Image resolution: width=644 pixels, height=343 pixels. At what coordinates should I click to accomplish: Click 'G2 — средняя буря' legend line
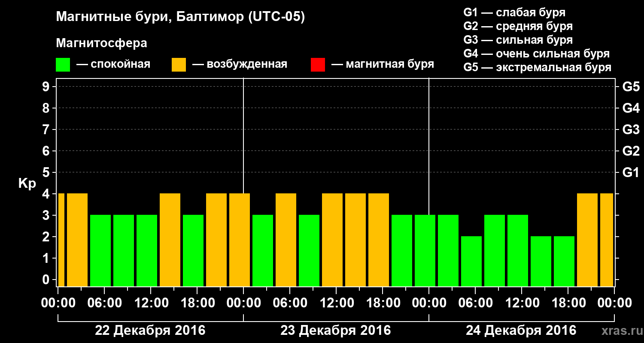point(518,26)
